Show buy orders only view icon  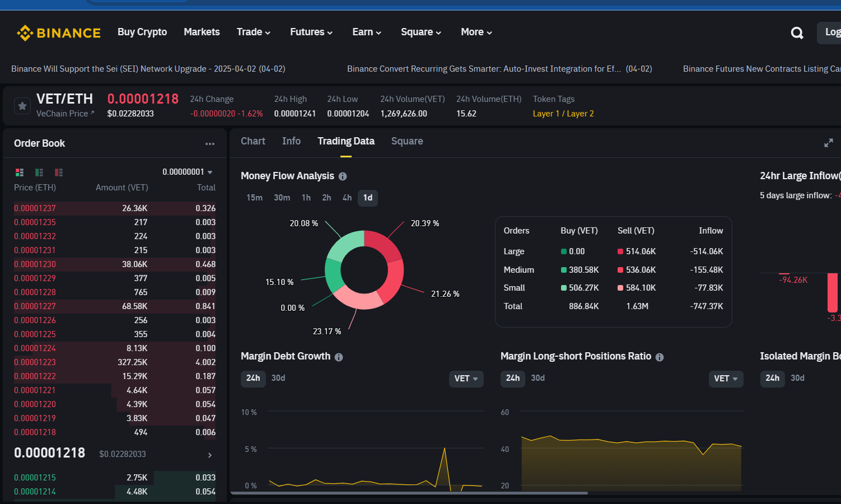click(x=39, y=172)
